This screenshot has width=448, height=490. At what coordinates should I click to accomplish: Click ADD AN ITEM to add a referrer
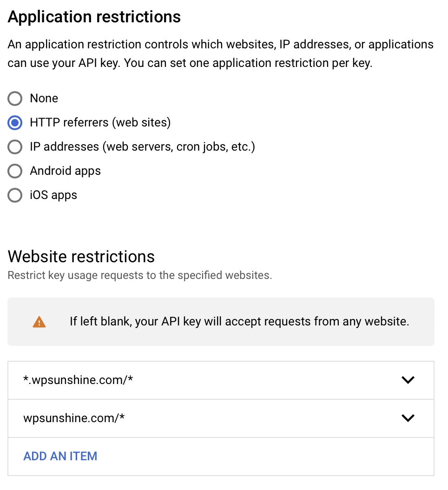click(60, 456)
